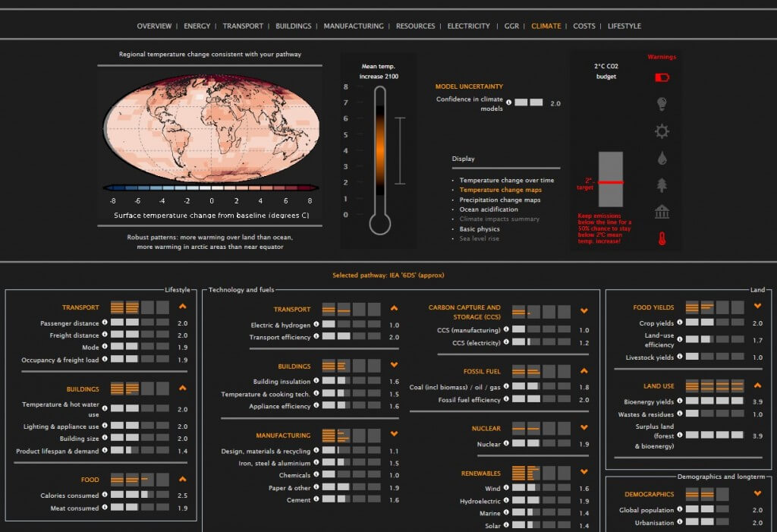Image resolution: width=777 pixels, height=532 pixels.
Task: Click the tree warning icon
Action: [662, 185]
